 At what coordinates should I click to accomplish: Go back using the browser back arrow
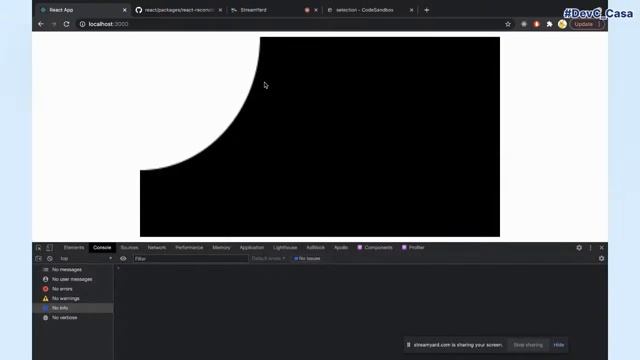41,24
